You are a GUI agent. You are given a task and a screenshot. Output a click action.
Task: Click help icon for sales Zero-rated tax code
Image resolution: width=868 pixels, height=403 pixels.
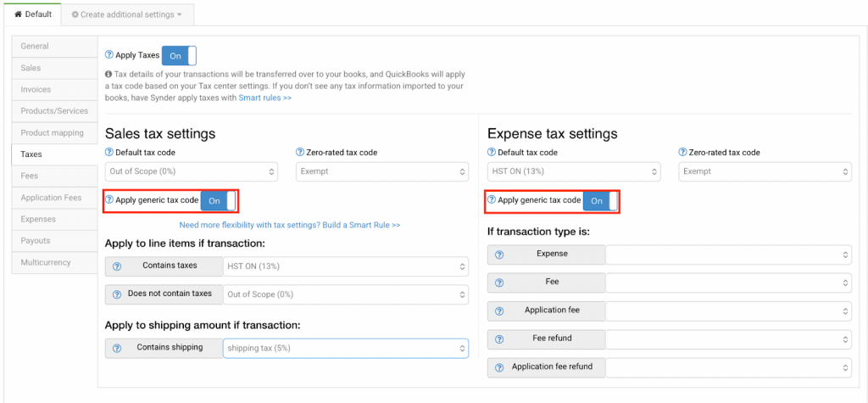(x=300, y=153)
